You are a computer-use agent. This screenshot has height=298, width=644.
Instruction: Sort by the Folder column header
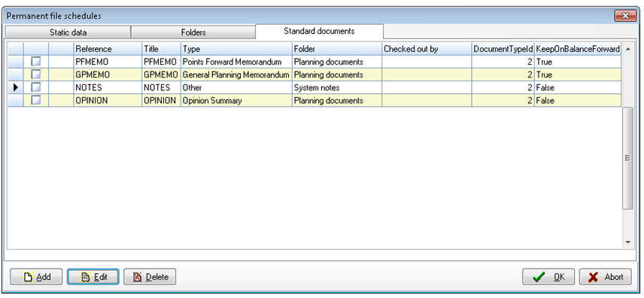pyautogui.click(x=337, y=49)
